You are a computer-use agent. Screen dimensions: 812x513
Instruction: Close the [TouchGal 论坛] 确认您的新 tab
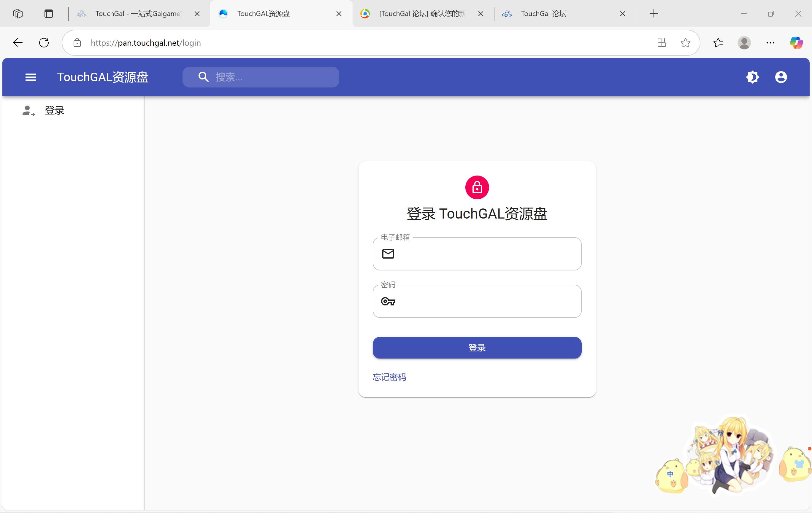point(481,14)
